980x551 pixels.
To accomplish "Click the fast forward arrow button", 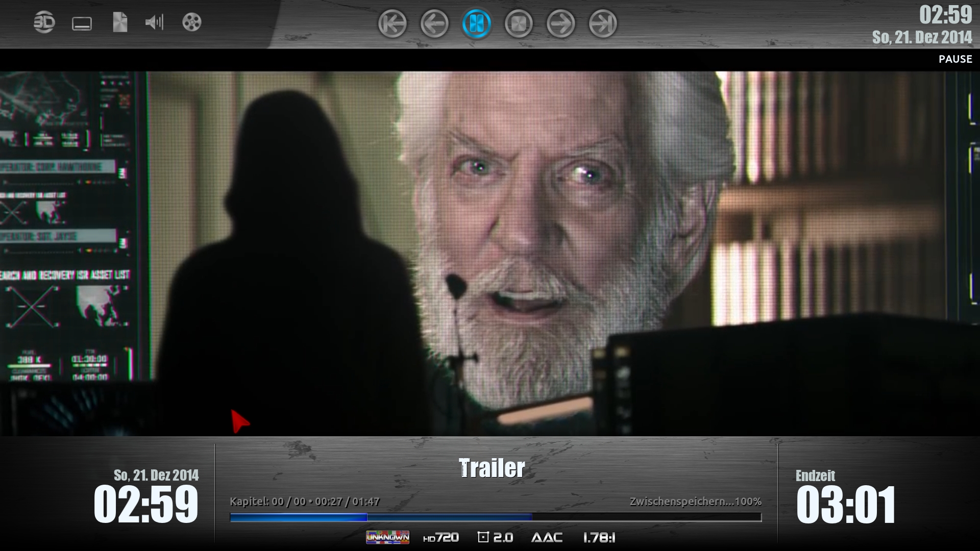I will tap(561, 23).
